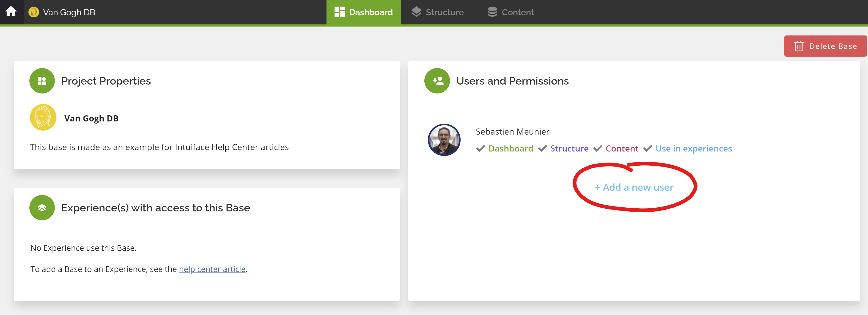
Task: Click Experience(s) with access to this Base heading
Action: [x=156, y=208]
